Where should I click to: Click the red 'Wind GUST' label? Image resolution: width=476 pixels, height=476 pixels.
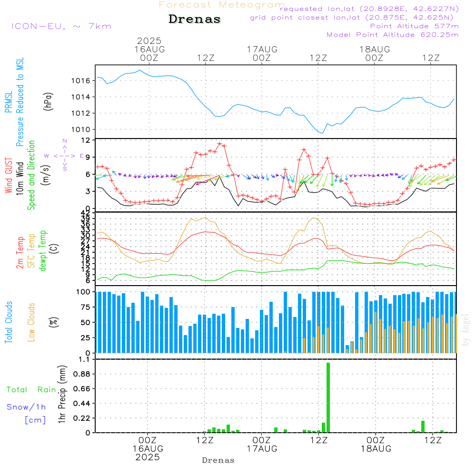[9, 175]
